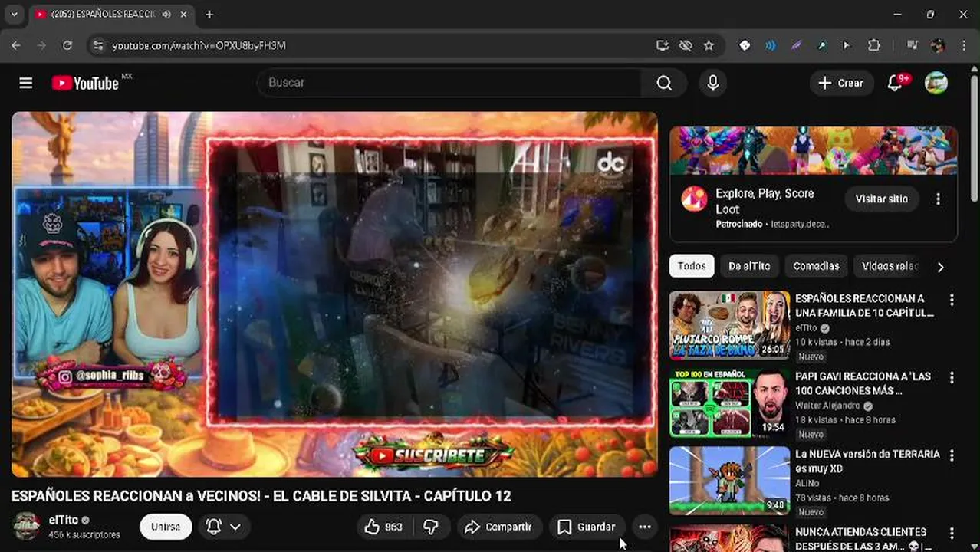The image size is (980, 552).
Task: Open the Chrome profile avatar
Action: [x=937, y=45]
